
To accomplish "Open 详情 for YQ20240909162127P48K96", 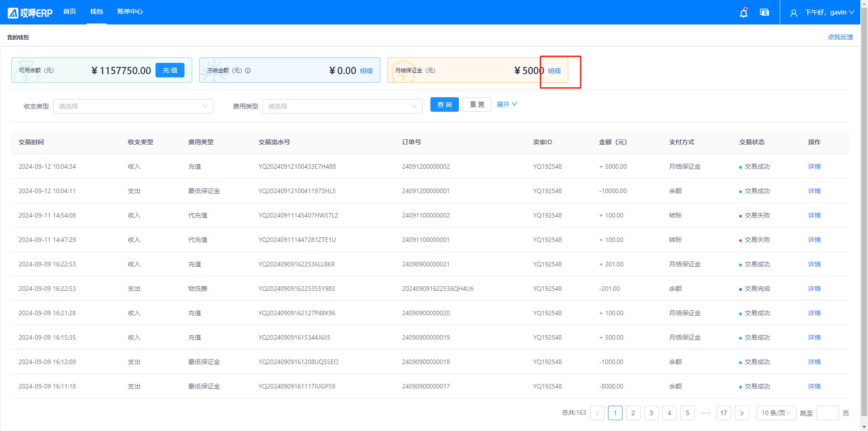I will (x=814, y=313).
